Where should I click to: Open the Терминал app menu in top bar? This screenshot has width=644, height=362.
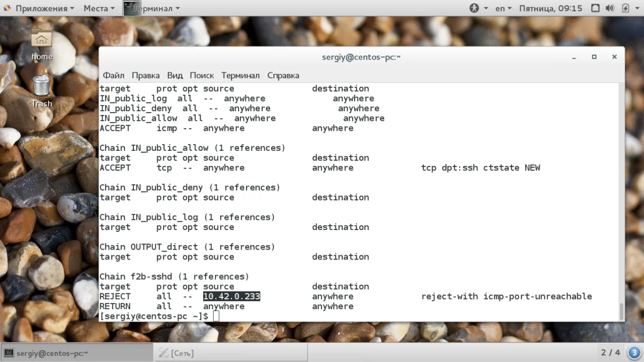pos(152,8)
